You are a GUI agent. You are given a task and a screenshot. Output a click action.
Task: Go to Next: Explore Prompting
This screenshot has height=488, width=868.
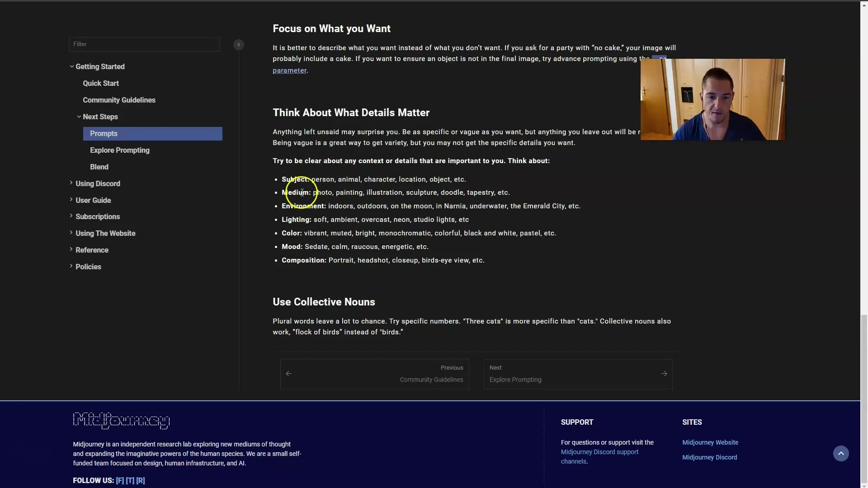(x=578, y=374)
